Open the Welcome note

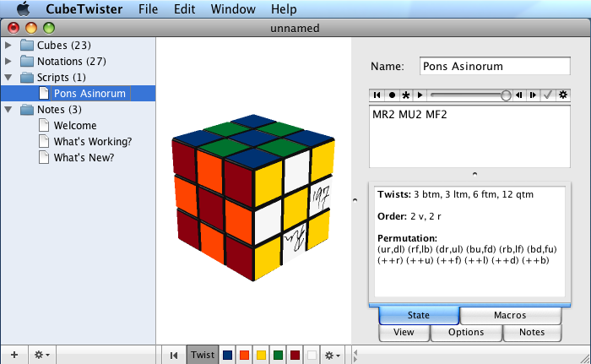coord(75,125)
